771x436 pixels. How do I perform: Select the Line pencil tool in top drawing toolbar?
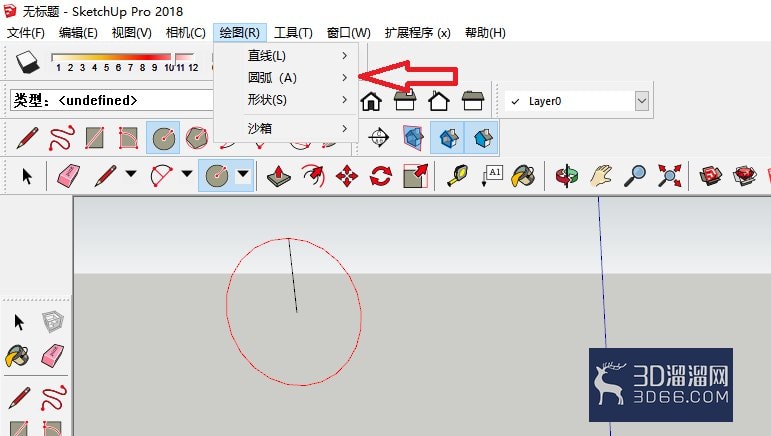[x=28, y=138]
